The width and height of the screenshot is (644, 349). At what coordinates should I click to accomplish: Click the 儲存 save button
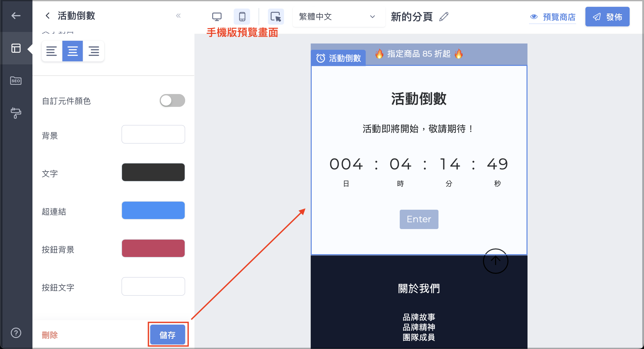click(x=168, y=335)
